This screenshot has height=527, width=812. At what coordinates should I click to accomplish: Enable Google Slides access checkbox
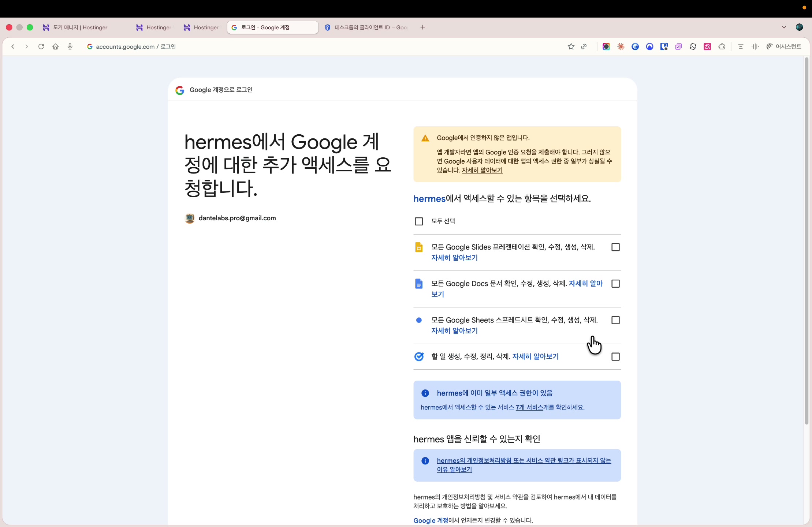(616, 247)
